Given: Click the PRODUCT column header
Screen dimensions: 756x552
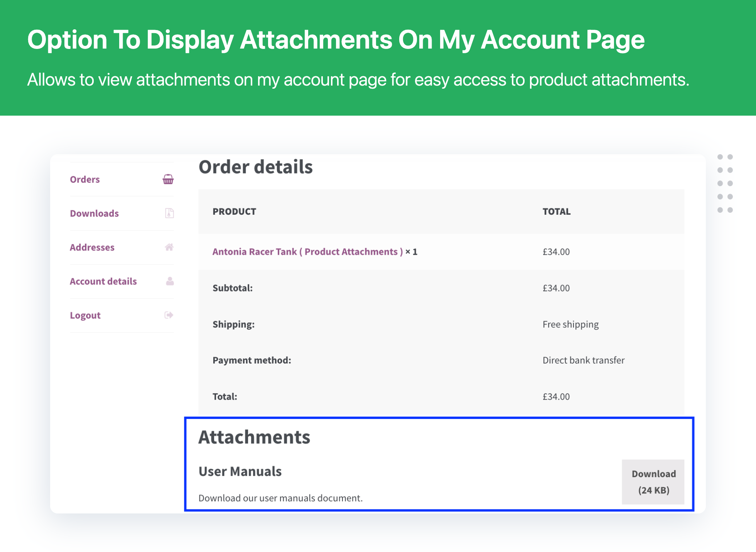Looking at the screenshot, I should click(234, 211).
